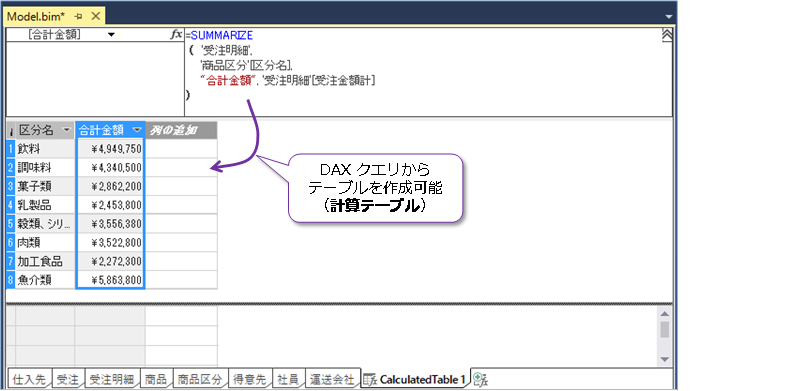Screen dimensions: 800x391
Task: Pin the Model.bim document tab
Action: (x=78, y=16)
